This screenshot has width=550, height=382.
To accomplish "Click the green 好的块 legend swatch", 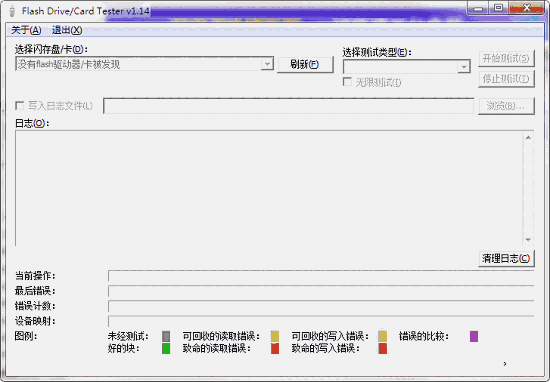I will [x=166, y=348].
